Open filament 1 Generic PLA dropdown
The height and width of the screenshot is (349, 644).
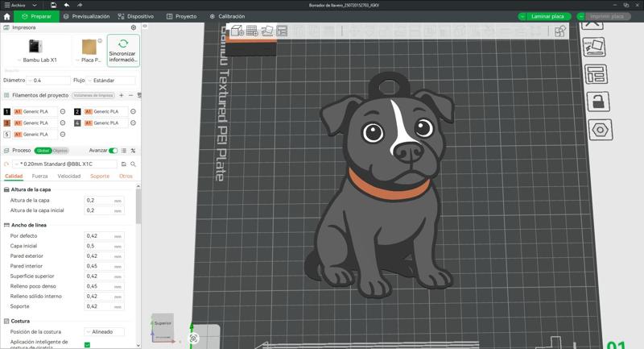tap(35, 111)
